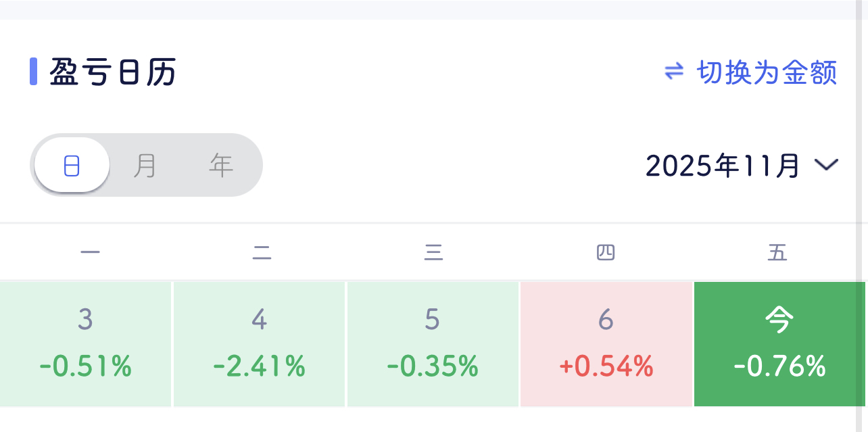The image size is (868, 432).
Task: Expand the chevron arrow next to the month
Action: pos(826,165)
